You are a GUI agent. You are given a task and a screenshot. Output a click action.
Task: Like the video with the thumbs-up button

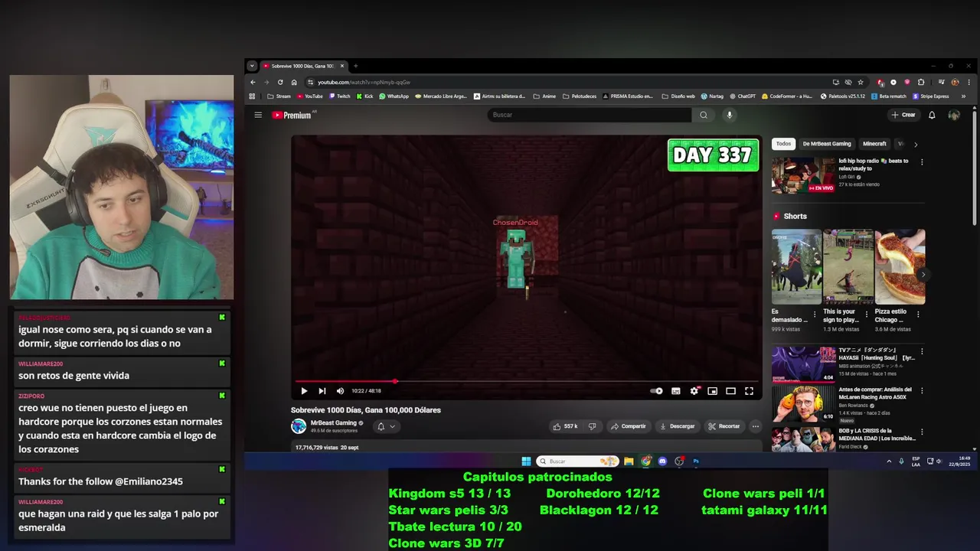[565, 426]
